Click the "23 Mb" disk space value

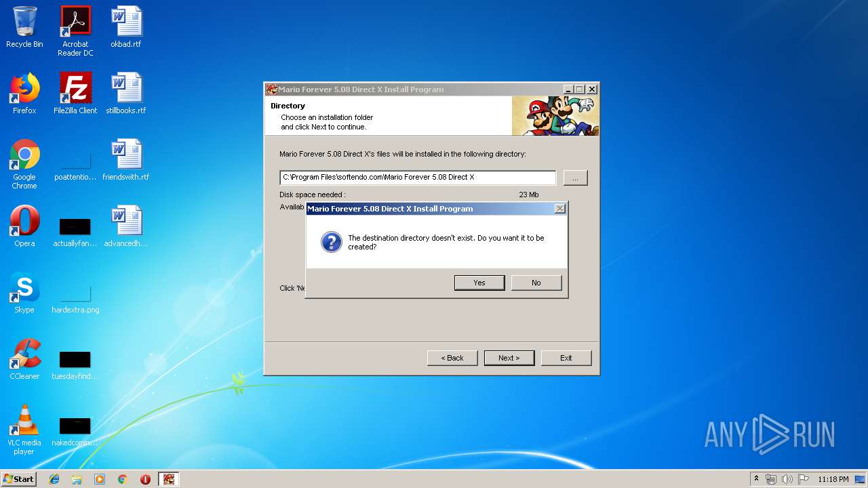pyautogui.click(x=529, y=195)
